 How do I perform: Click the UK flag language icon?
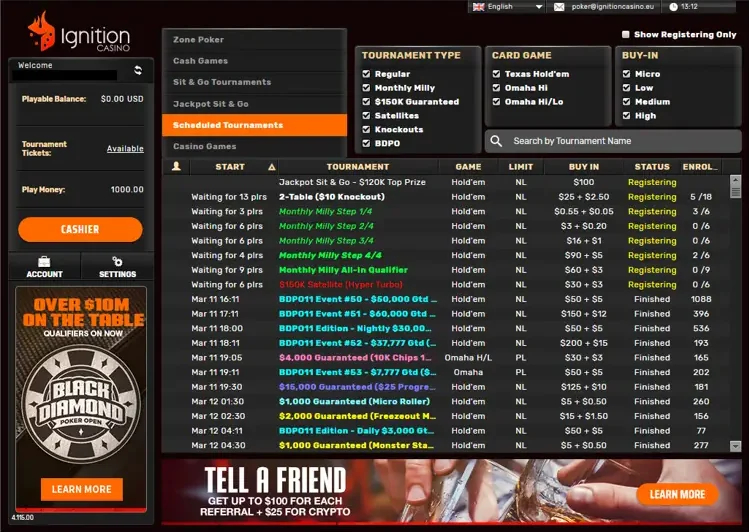(x=478, y=7)
